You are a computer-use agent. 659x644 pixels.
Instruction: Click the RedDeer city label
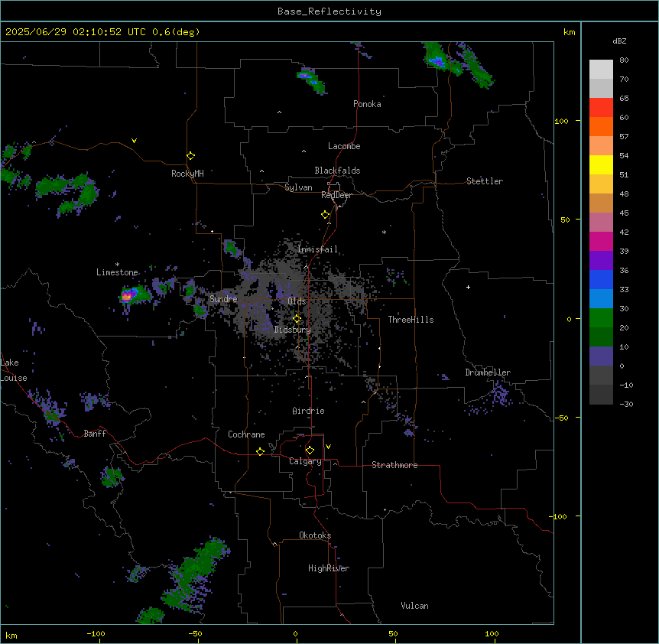(x=336, y=195)
